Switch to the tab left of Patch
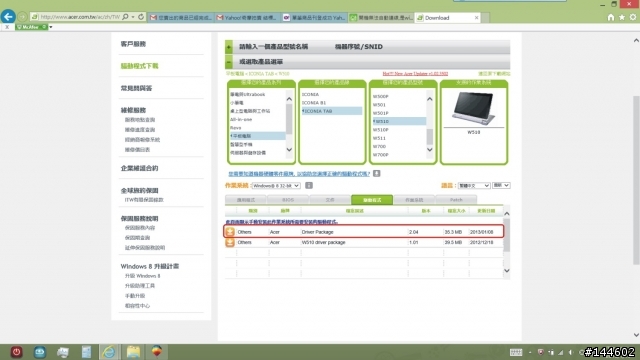Screen dimensions: 640x360 pos(414,200)
